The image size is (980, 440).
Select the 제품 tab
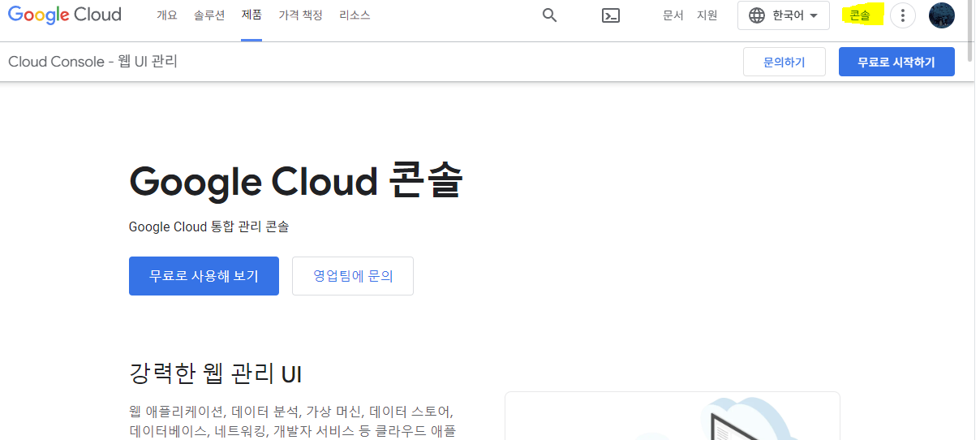point(251,15)
